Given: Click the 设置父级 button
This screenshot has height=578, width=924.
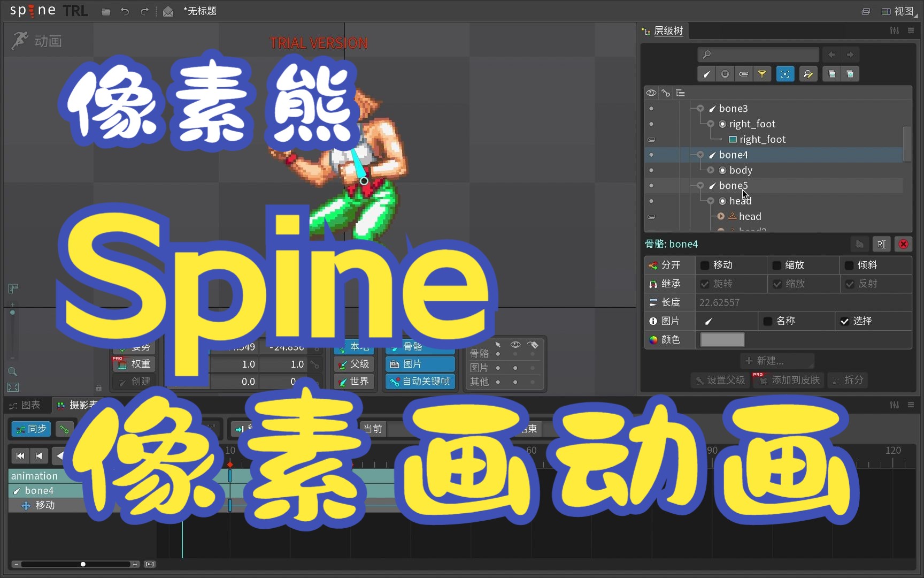Looking at the screenshot, I should pos(720,381).
